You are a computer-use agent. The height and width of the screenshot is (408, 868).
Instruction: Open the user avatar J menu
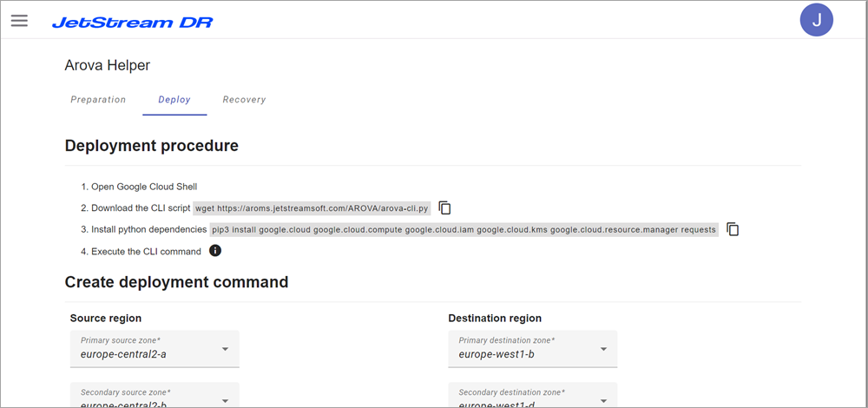[x=816, y=20]
